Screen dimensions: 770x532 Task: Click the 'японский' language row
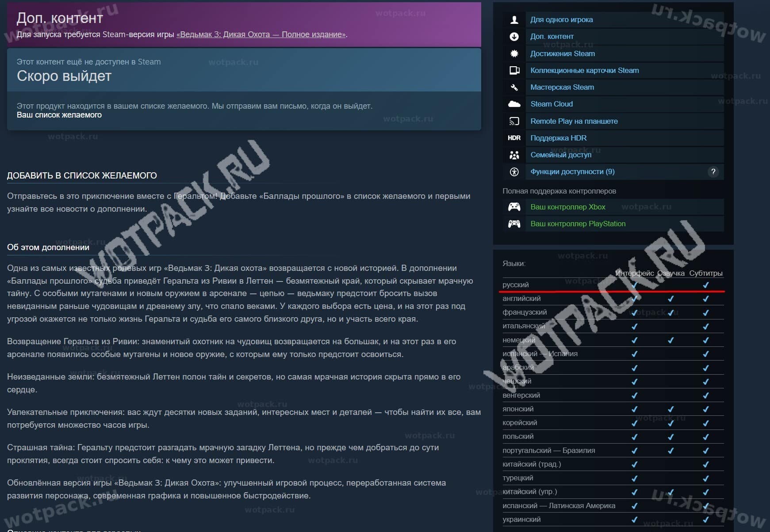click(613, 409)
